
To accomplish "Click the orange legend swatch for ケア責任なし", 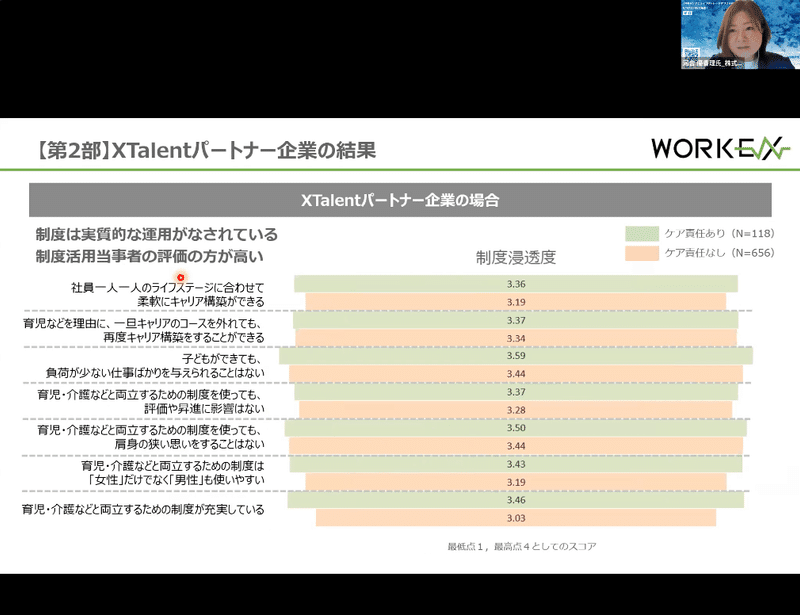I will 642,253.
